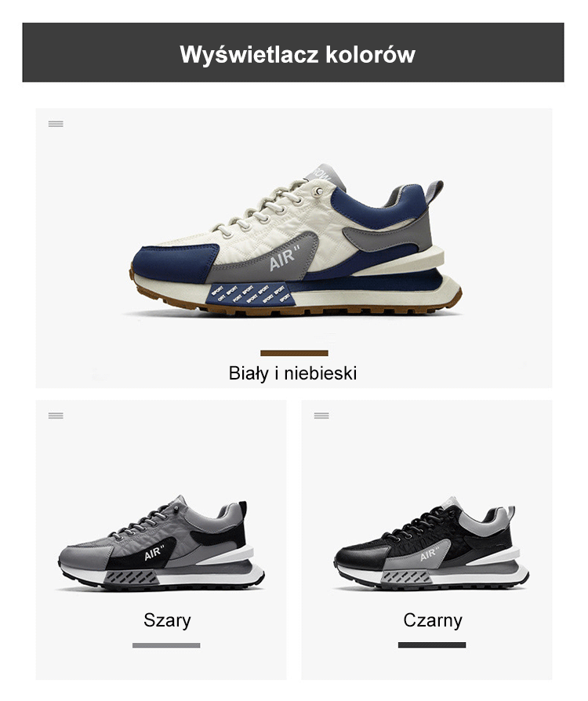The image size is (588, 701).
Task: Click the brown color bar above Biały i niebieski
Action: pos(294,353)
